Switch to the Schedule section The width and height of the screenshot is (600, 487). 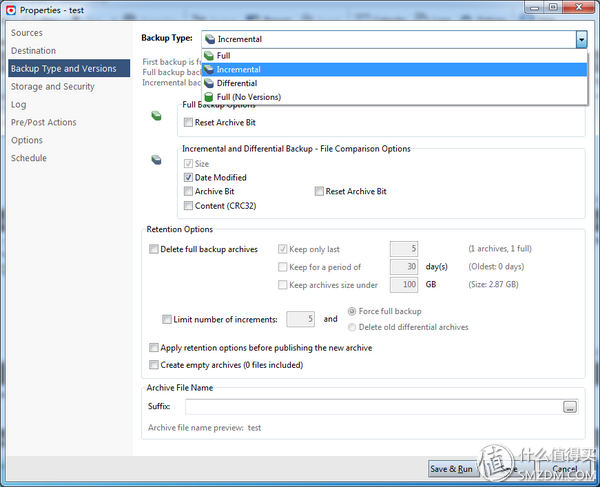pyautogui.click(x=29, y=158)
